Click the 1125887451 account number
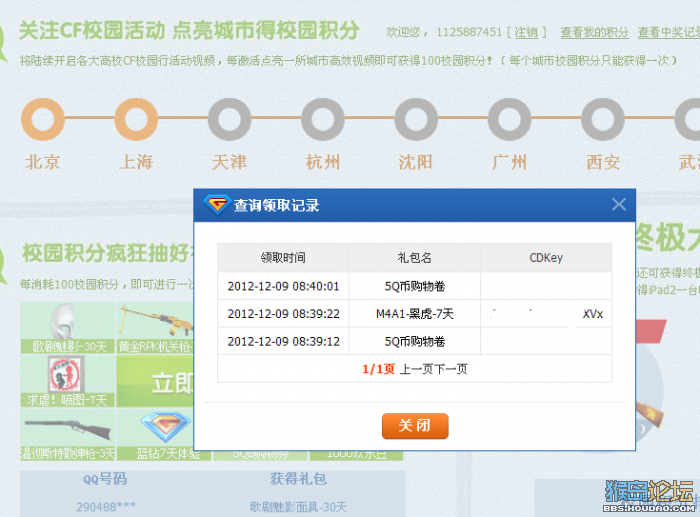 coord(469,33)
